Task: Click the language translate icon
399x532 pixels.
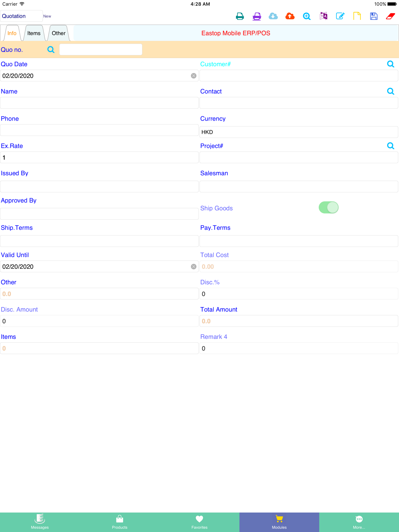Action: (323, 16)
